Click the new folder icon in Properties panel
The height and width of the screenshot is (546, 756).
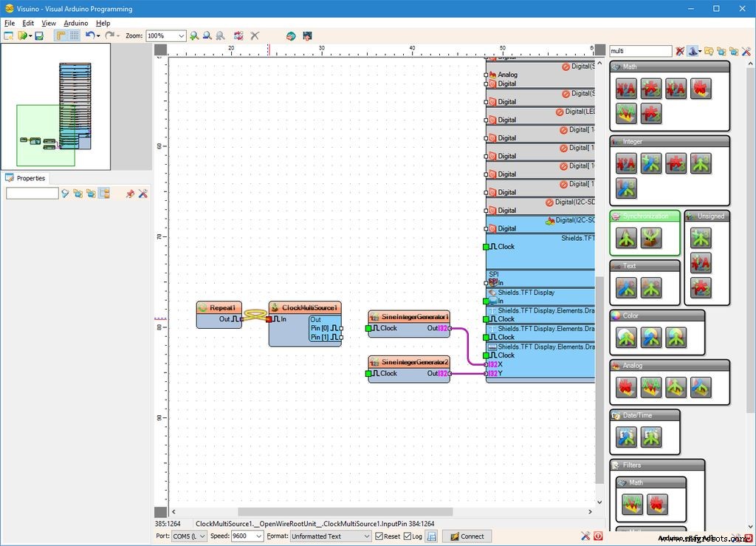coord(78,194)
